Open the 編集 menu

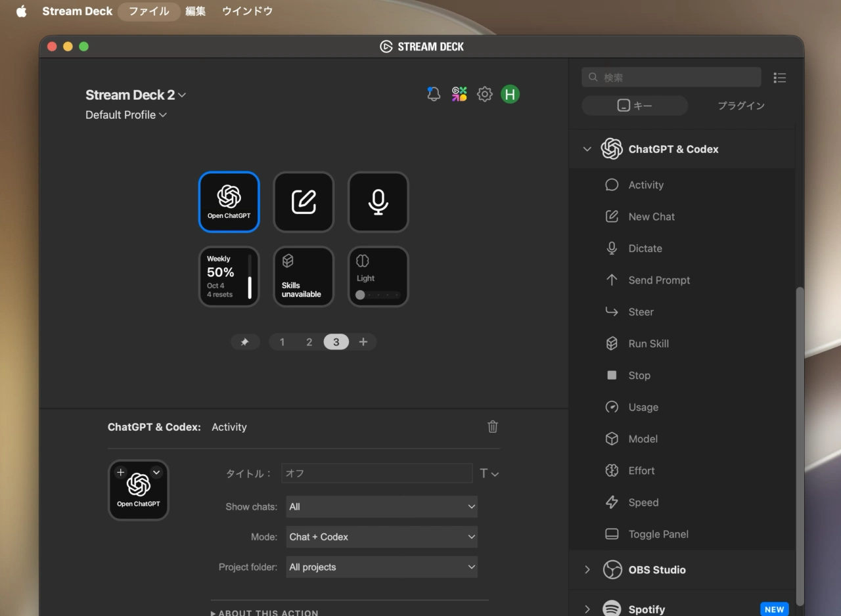tap(196, 11)
